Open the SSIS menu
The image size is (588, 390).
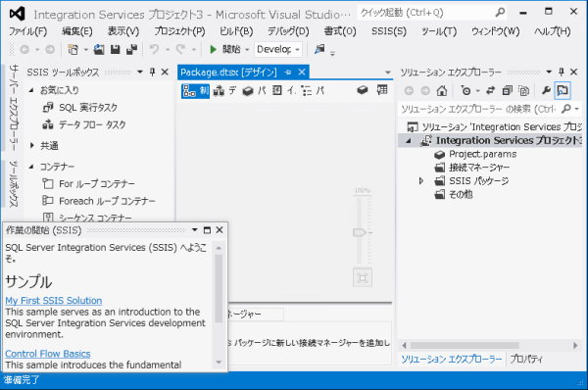pos(389,31)
